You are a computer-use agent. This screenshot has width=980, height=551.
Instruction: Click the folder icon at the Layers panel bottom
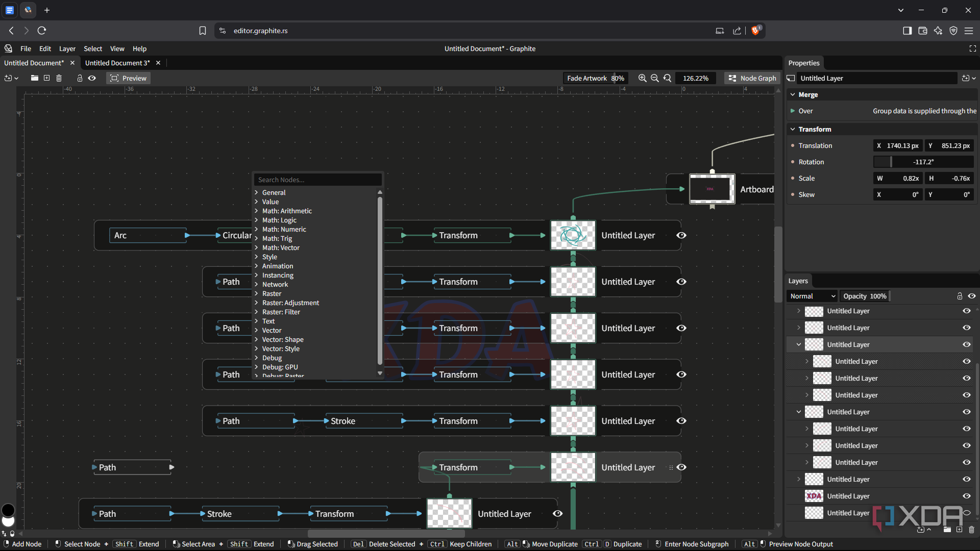947,530
